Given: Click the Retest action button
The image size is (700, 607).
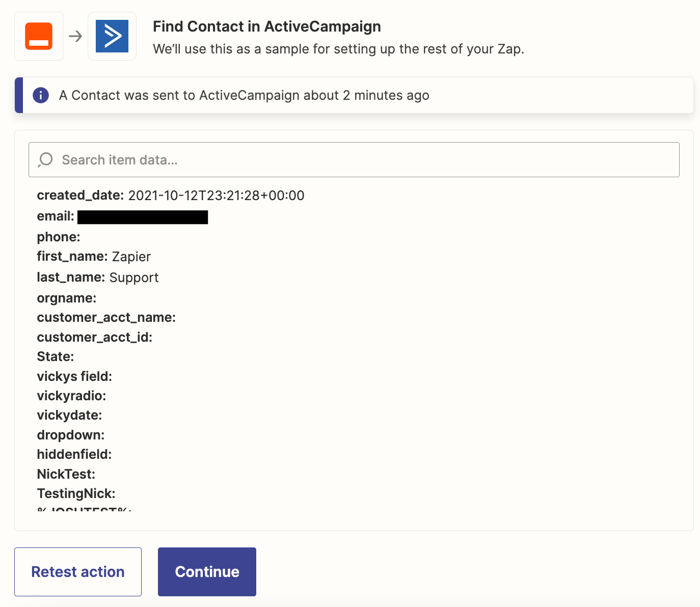Looking at the screenshot, I should point(78,572).
